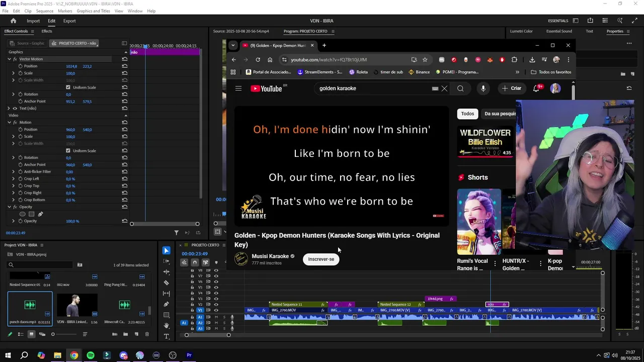Image resolution: width=644 pixels, height=362 pixels.
Task: Click Premiere Home icon
Action: pos(14,21)
